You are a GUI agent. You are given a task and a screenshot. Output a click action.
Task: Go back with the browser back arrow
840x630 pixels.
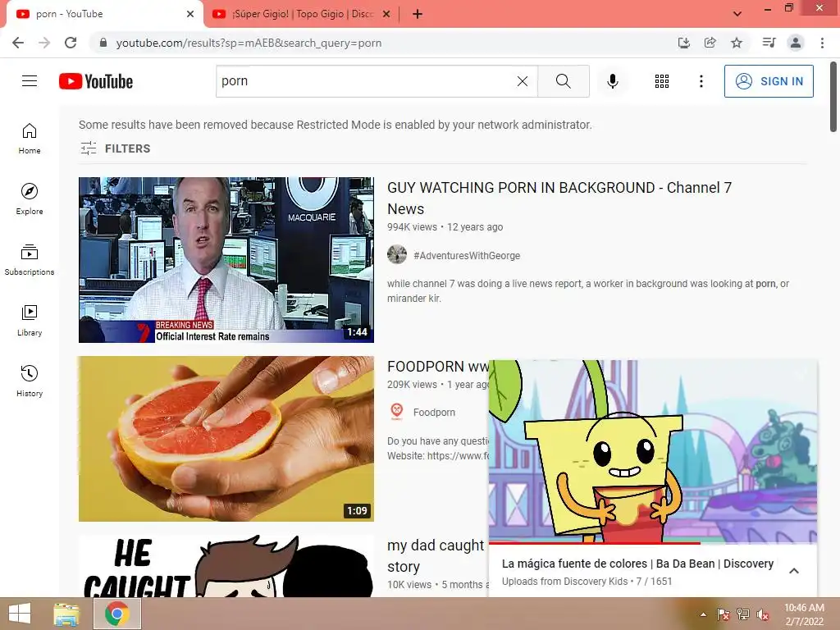click(18, 43)
